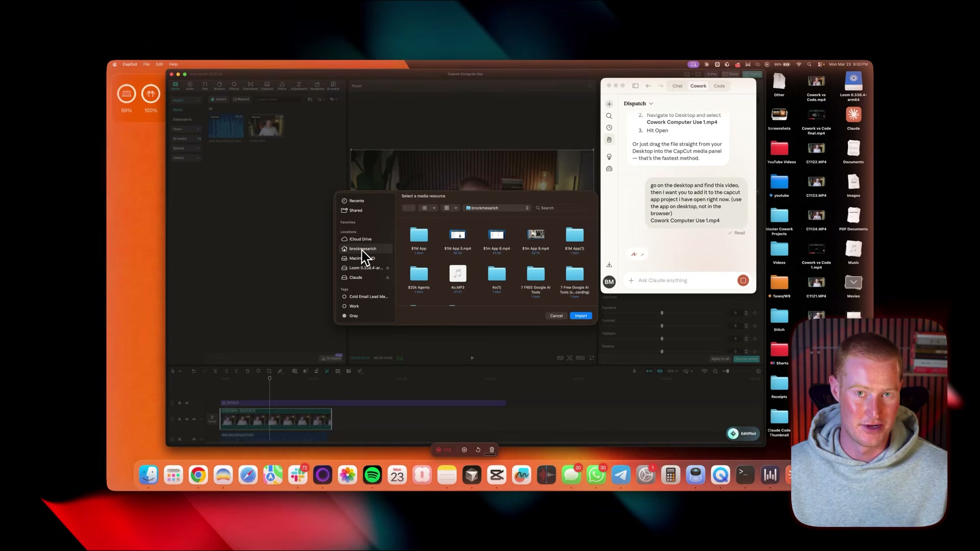Switch to the Code tab in Claude

[x=719, y=86]
